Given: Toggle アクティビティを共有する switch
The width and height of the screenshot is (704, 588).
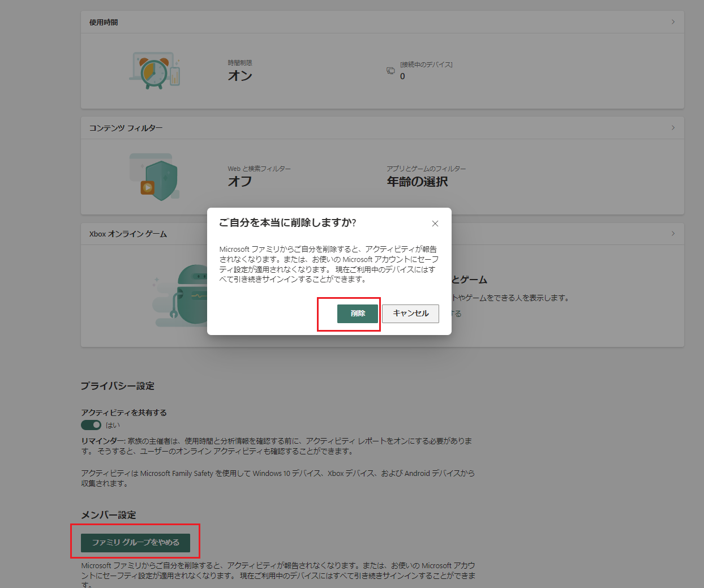Looking at the screenshot, I should coord(91,425).
